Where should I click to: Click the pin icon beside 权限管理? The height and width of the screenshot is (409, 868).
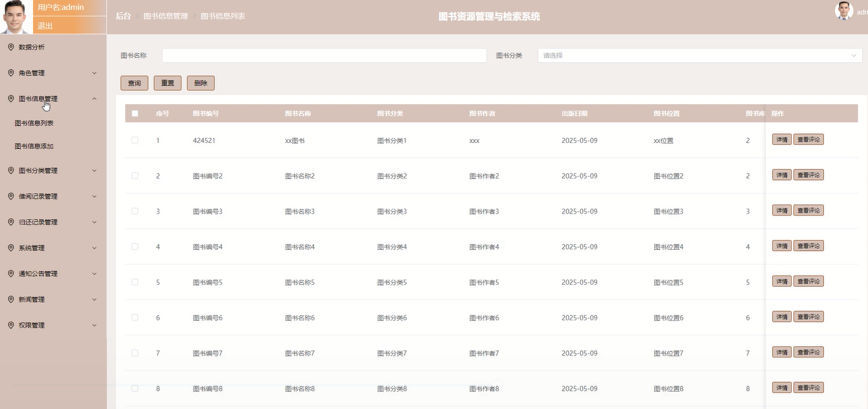coord(11,326)
